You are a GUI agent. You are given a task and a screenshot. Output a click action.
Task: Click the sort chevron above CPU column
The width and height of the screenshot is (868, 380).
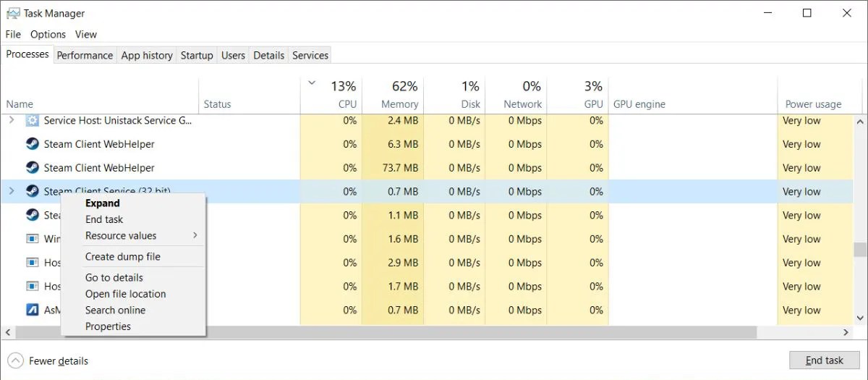pyautogui.click(x=312, y=83)
